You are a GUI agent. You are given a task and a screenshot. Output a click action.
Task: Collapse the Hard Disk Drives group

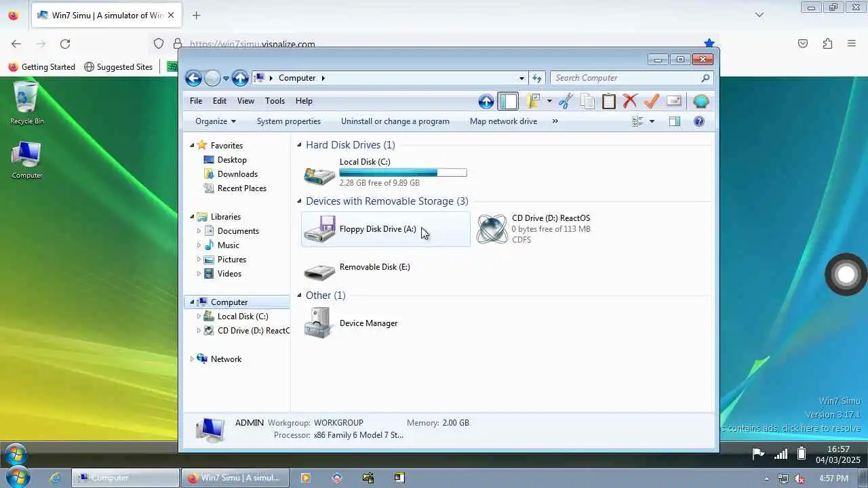[x=299, y=145]
